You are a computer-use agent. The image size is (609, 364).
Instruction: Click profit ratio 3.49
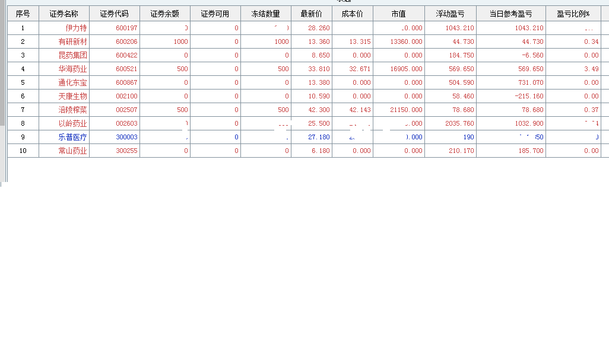coord(592,69)
